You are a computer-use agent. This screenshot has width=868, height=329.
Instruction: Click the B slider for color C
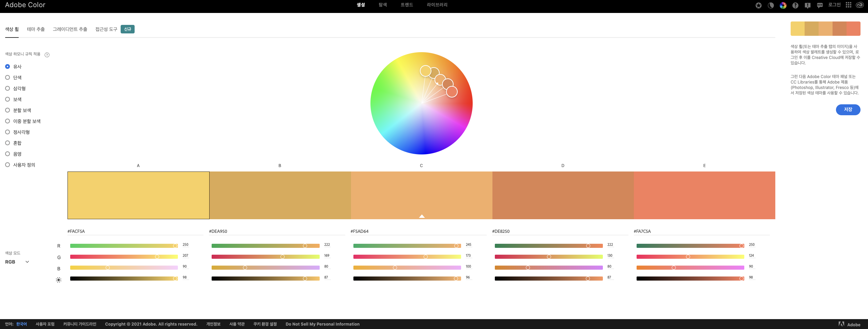407,268
